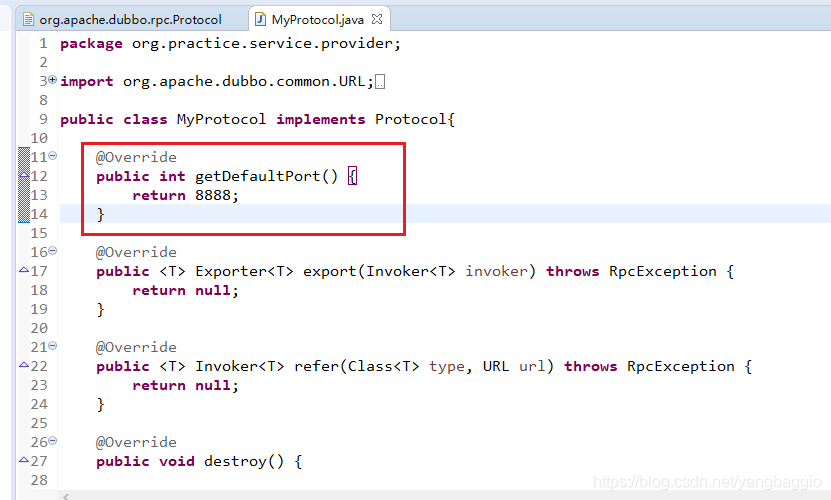
Task: Click the override marker on line 27
Action: coord(24,460)
